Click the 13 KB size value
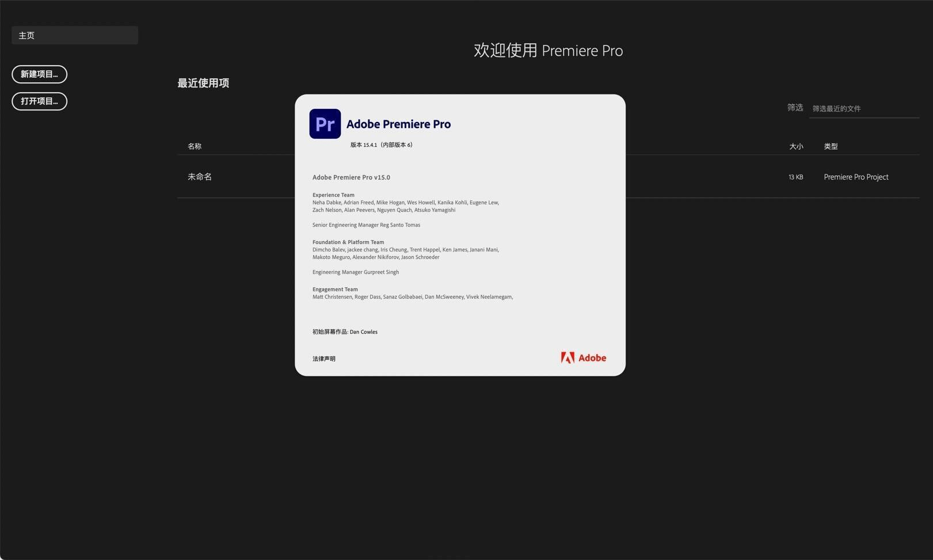933x560 pixels. (x=795, y=177)
